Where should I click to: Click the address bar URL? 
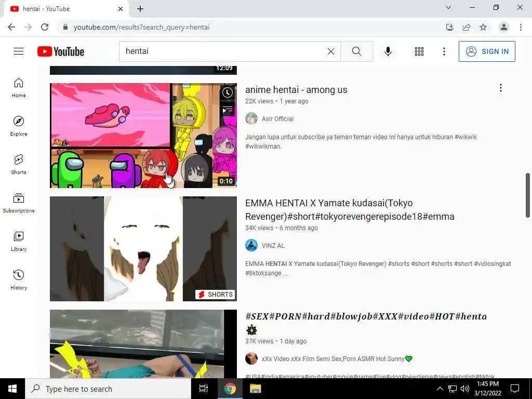[141, 27]
